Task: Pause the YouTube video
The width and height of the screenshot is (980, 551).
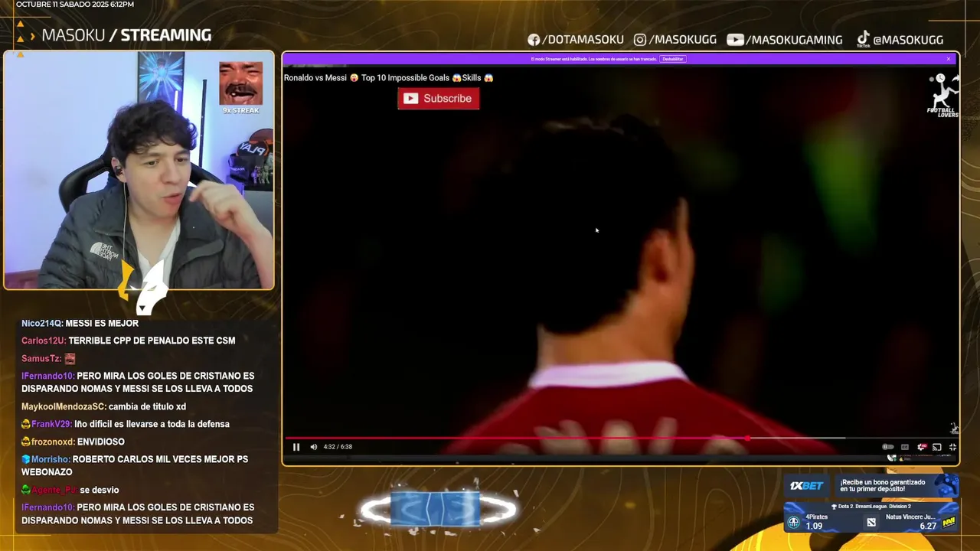Action: 296,447
